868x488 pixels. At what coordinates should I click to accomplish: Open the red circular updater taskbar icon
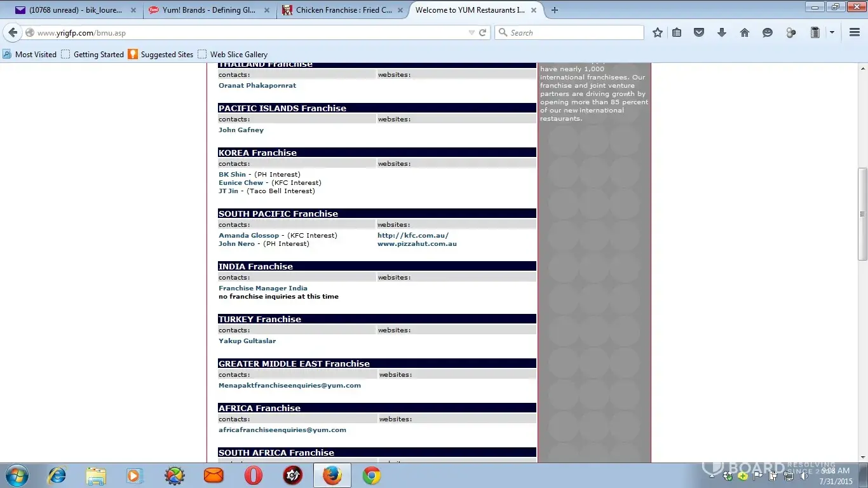[x=293, y=475]
